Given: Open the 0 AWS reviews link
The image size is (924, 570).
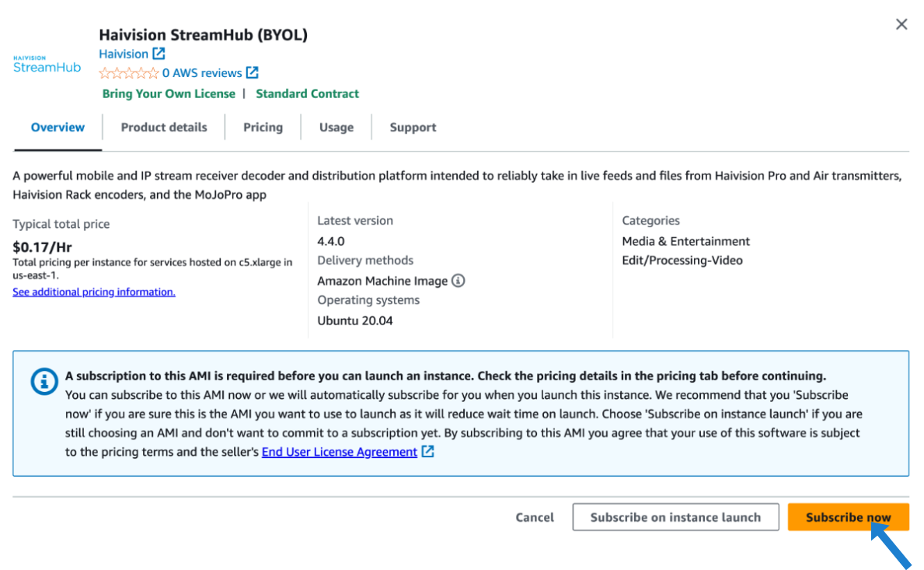Looking at the screenshot, I should 202,73.
